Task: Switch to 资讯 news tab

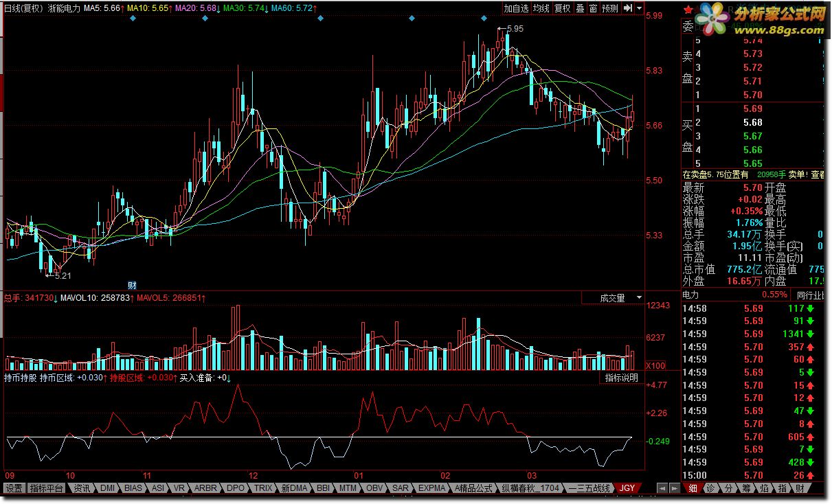Action: point(82,488)
